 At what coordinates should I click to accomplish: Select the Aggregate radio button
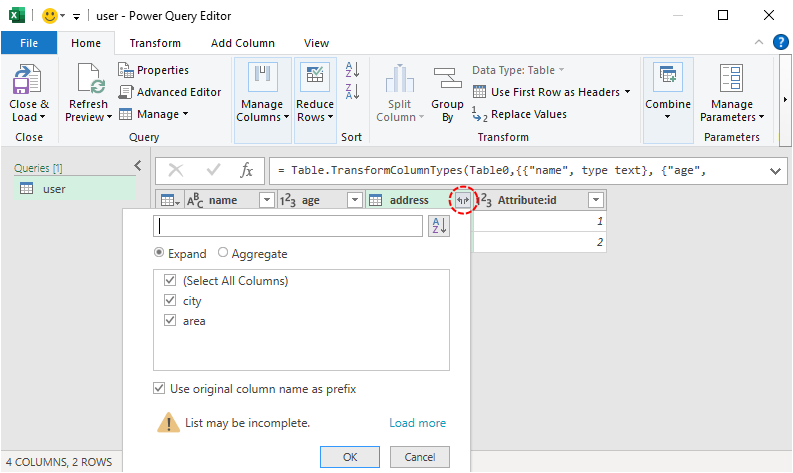pyautogui.click(x=223, y=252)
